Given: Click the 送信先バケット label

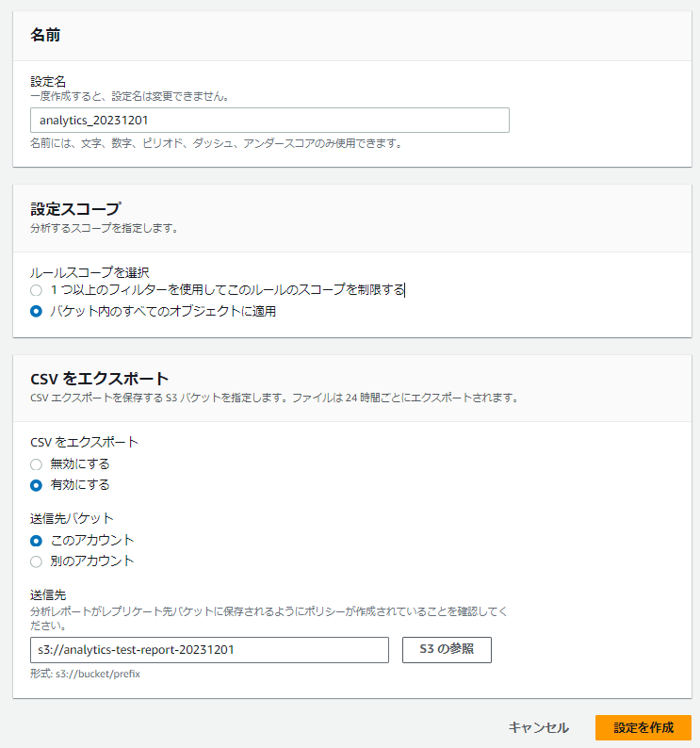Looking at the screenshot, I should (x=72, y=518).
